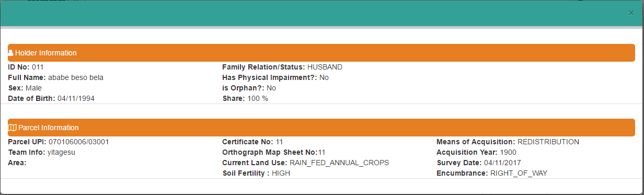
Task: Click the Share value 100 %
Action: tap(258, 98)
